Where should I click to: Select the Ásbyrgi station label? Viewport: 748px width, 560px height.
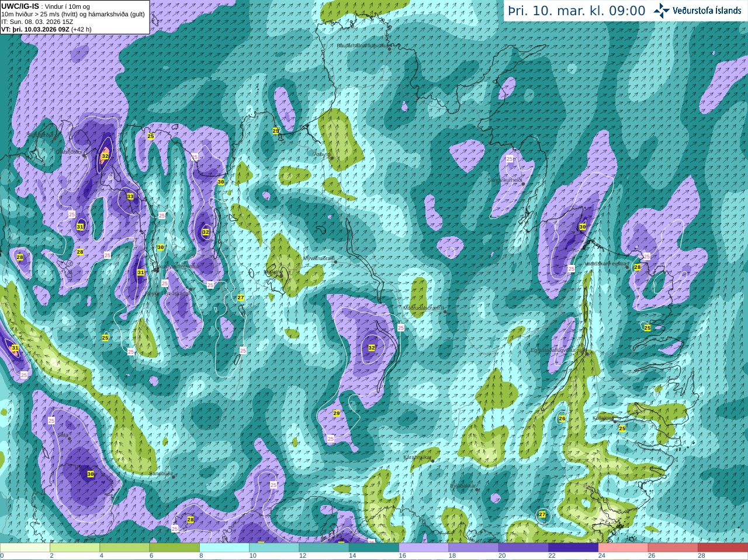click(322, 154)
